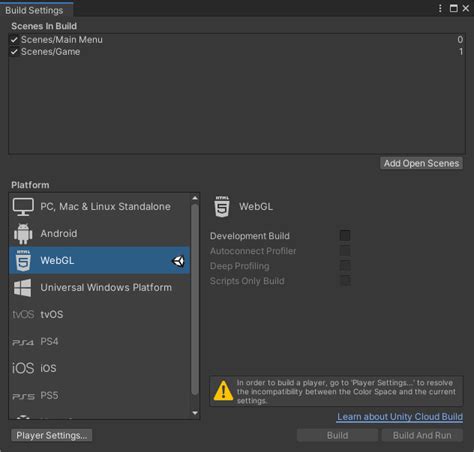Select the iOS platform label
The image size is (474, 452).
pos(48,368)
